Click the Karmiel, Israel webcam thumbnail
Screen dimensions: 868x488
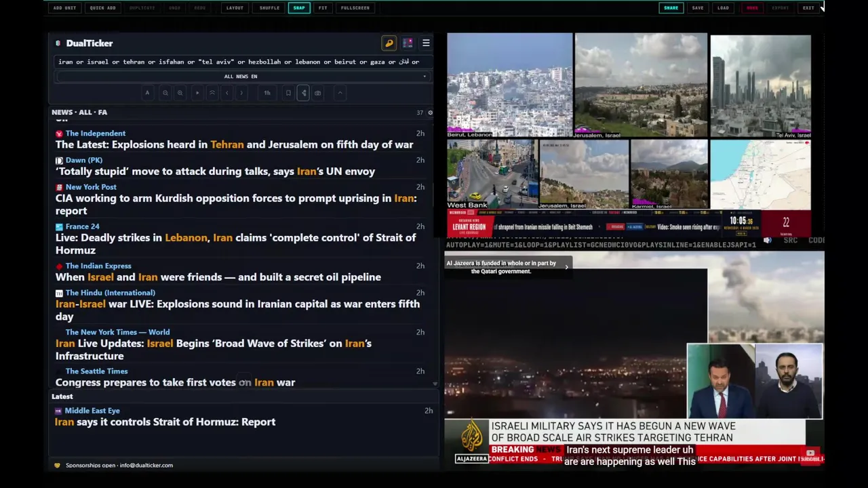[x=669, y=174]
